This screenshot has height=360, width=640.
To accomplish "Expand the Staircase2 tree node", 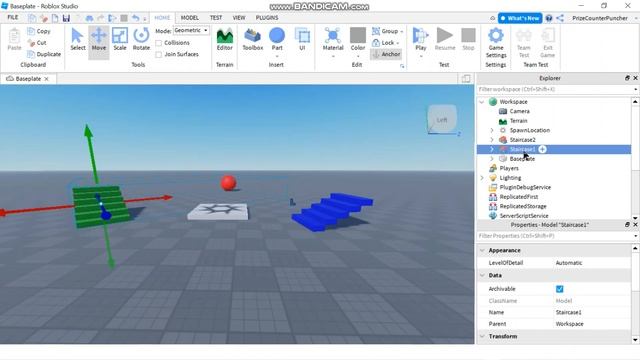I will coord(492,140).
